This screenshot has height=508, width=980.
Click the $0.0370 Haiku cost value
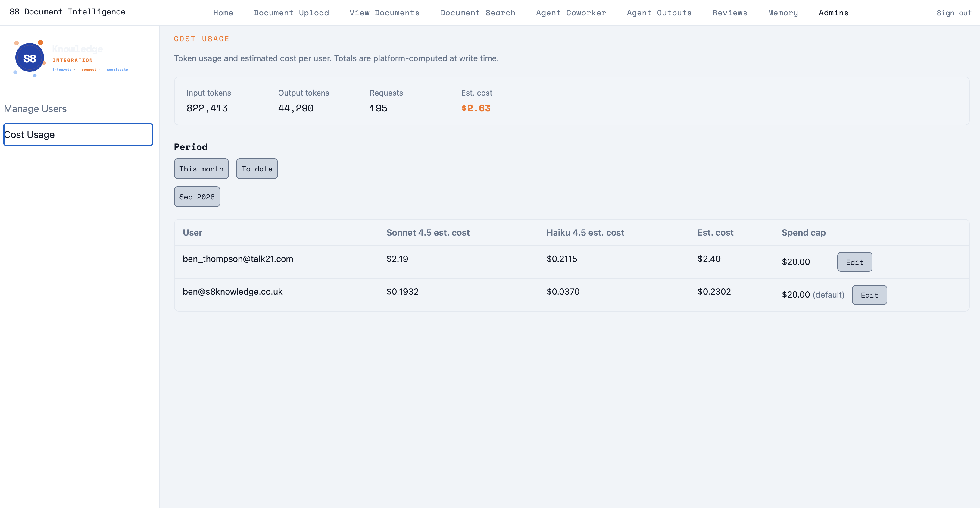click(x=563, y=292)
